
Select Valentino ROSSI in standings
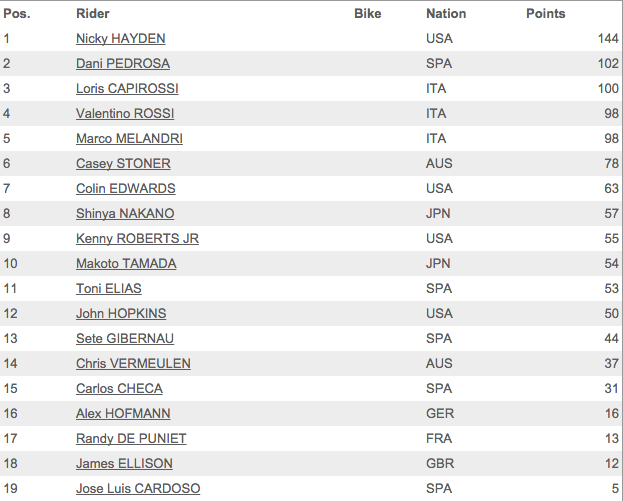point(125,114)
